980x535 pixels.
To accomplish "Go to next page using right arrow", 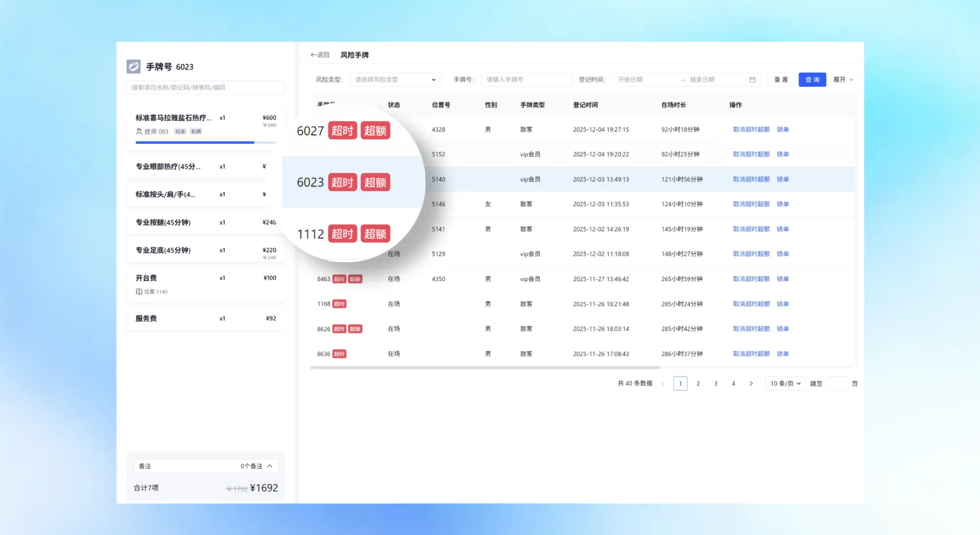I will point(751,384).
